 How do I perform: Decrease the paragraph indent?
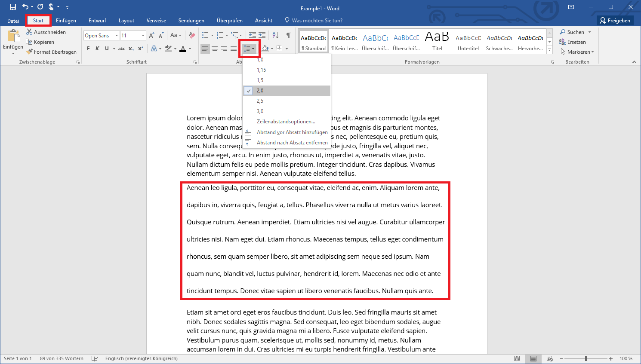click(x=253, y=35)
